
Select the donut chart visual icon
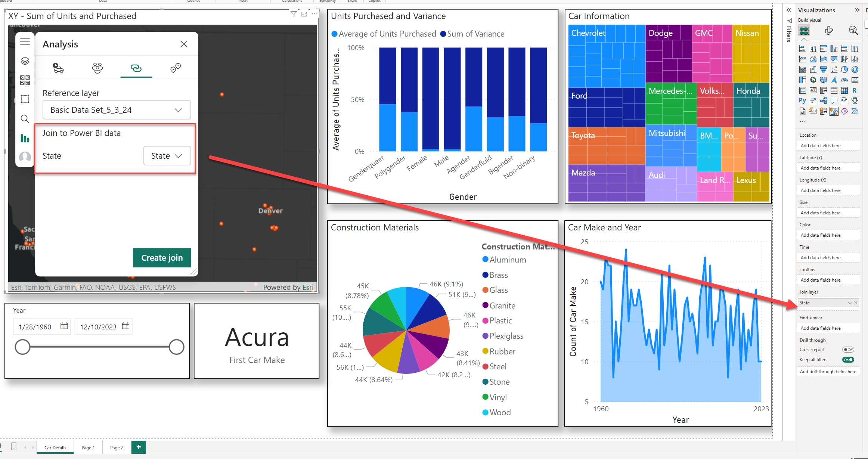click(x=855, y=69)
